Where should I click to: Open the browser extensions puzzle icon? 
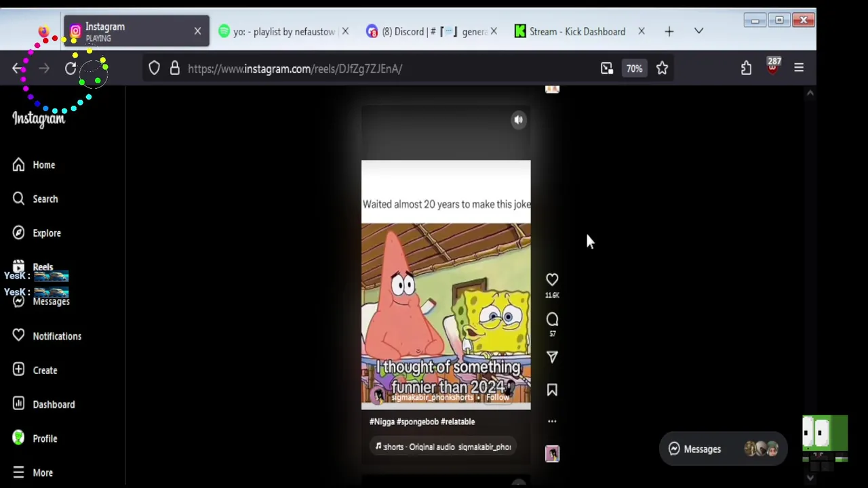click(x=746, y=68)
